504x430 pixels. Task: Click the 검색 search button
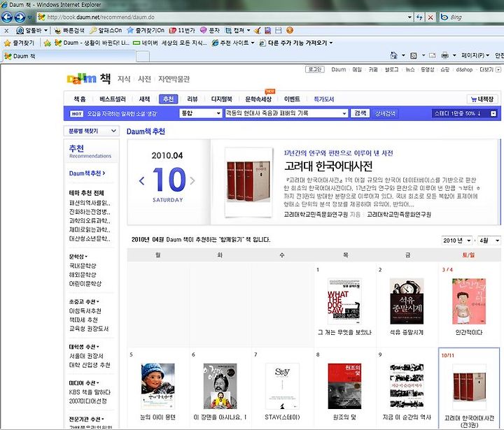[x=360, y=113]
